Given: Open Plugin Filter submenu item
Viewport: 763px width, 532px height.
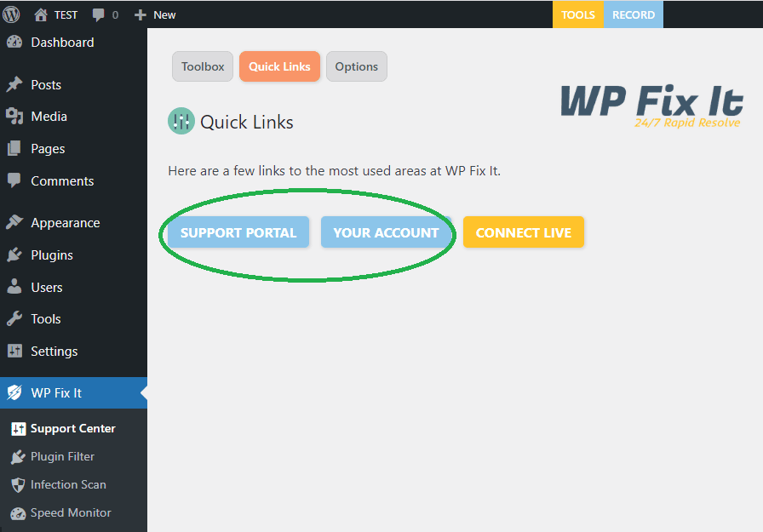Looking at the screenshot, I should coord(62,456).
